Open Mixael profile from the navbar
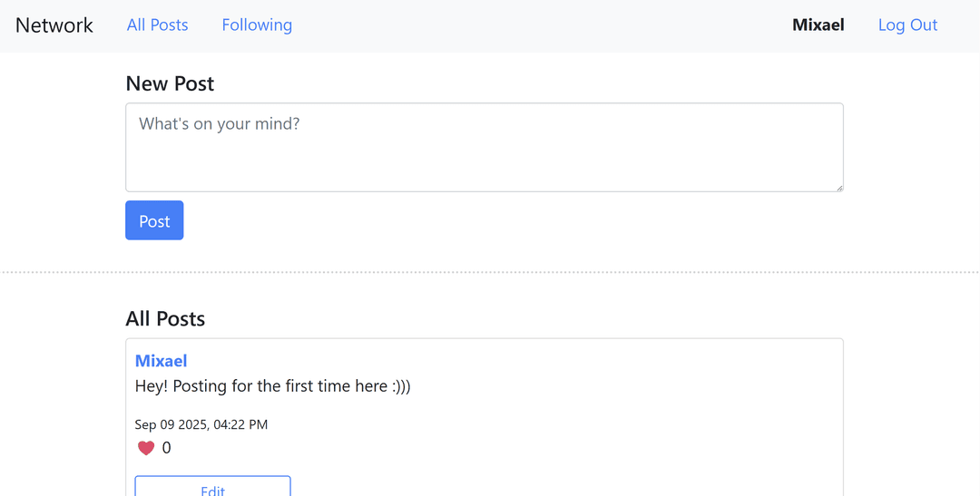Image resolution: width=980 pixels, height=496 pixels. (818, 25)
